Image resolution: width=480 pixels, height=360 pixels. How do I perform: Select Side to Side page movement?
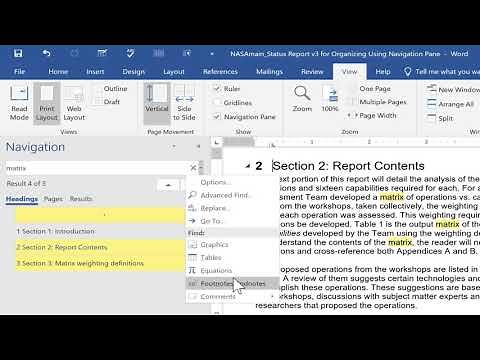(184, 103)
